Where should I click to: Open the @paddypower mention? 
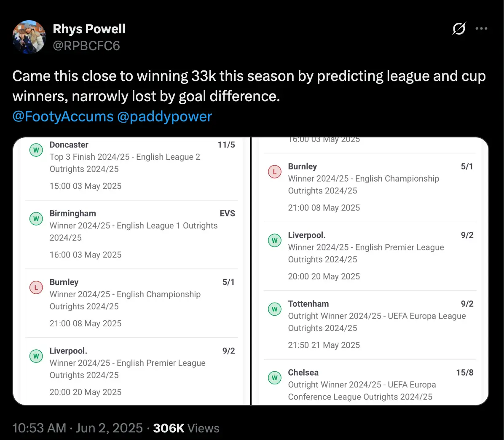click(x=164, y=116)
